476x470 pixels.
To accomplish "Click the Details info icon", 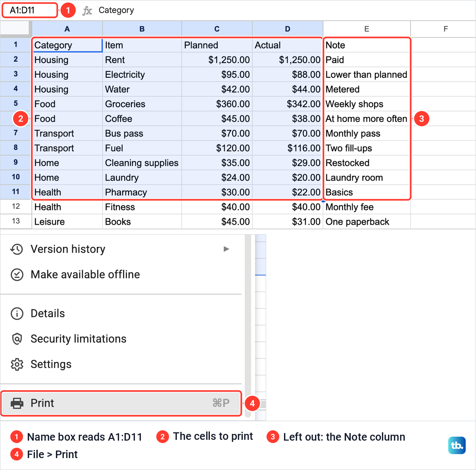I will pos(17,314).
